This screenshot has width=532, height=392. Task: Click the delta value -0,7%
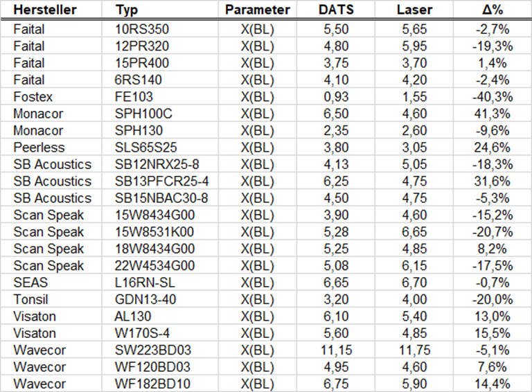tap(493, 283)
